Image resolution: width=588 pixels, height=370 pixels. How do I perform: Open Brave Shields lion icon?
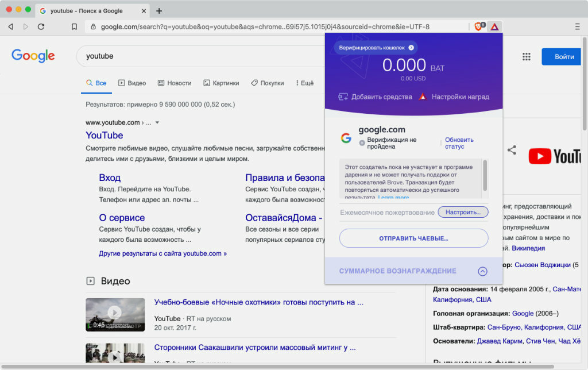tap(479, 26)
